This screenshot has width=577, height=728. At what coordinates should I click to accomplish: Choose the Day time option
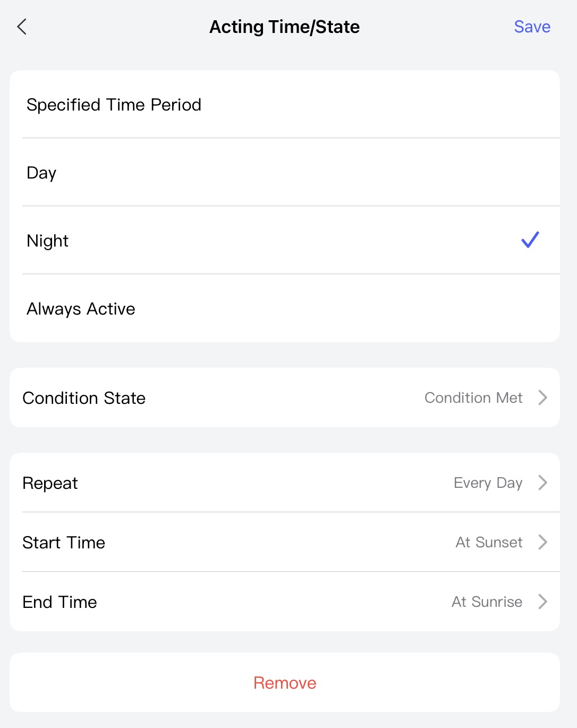click(41, 173)
